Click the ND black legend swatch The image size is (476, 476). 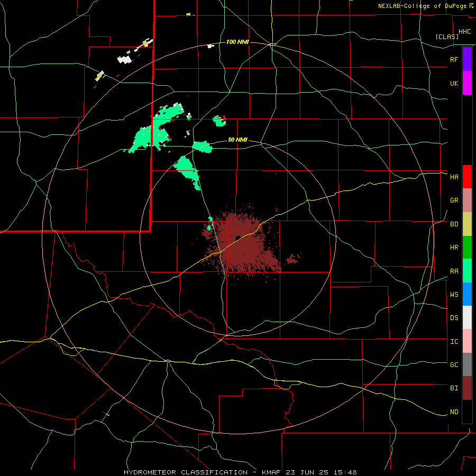467,411
